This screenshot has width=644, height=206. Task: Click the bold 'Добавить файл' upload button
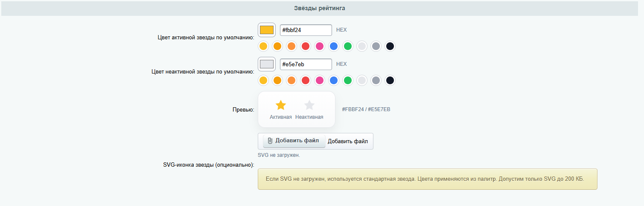294,141
